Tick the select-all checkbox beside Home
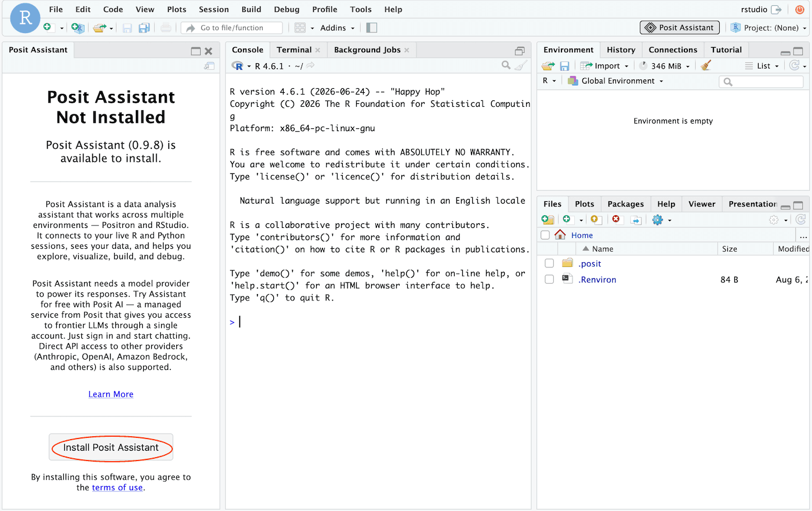Viewport: 812px width, 511px height. (x=545, y=235)
